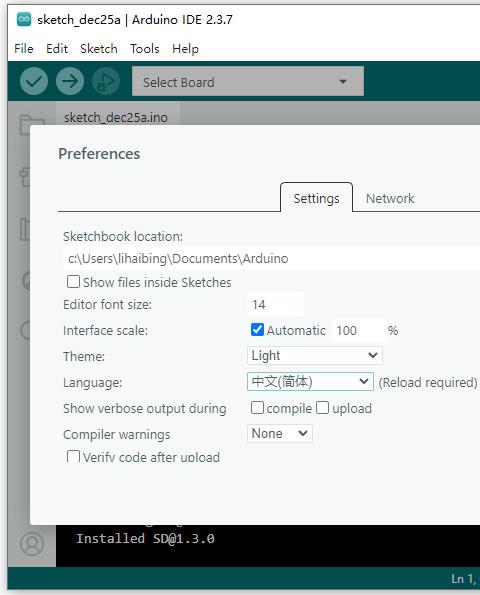Open the Language dropdown
Viewport: 480px width, 595px height.
pyautogui.click(x=310, y=381)
